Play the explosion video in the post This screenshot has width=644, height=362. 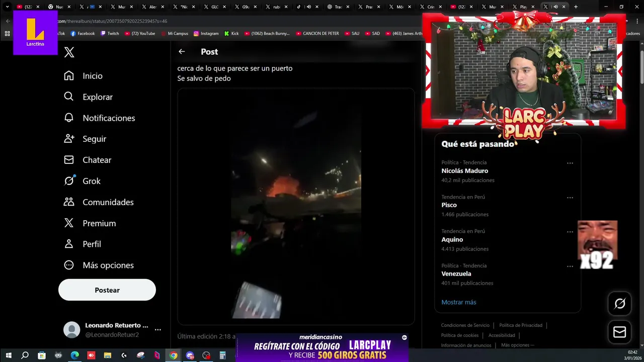(x=296, y=206)
